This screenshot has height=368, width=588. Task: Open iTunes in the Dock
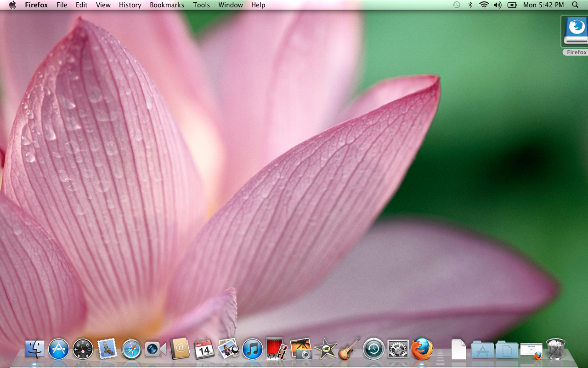[252, 350]
